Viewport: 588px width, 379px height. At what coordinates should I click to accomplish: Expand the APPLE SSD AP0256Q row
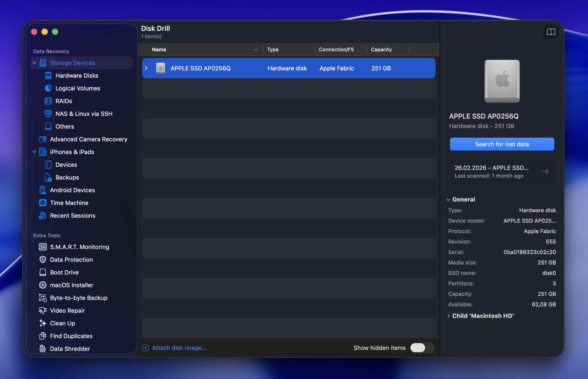(146, 68)
